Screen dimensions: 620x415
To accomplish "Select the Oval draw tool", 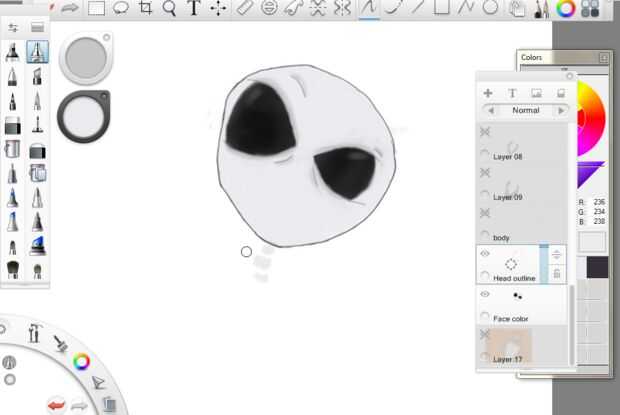I will tap(490, 7).
